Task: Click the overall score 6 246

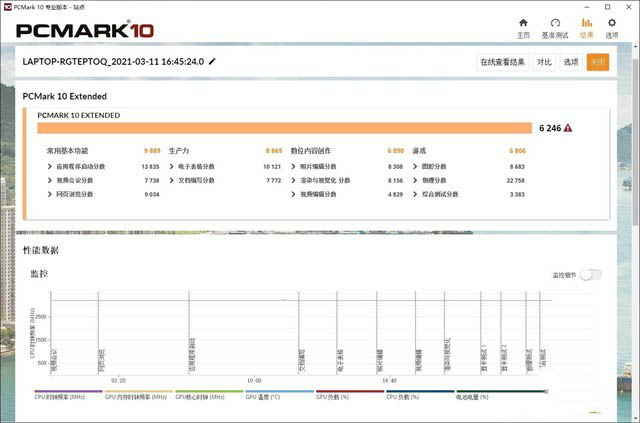Action: [x=550, y=128]
